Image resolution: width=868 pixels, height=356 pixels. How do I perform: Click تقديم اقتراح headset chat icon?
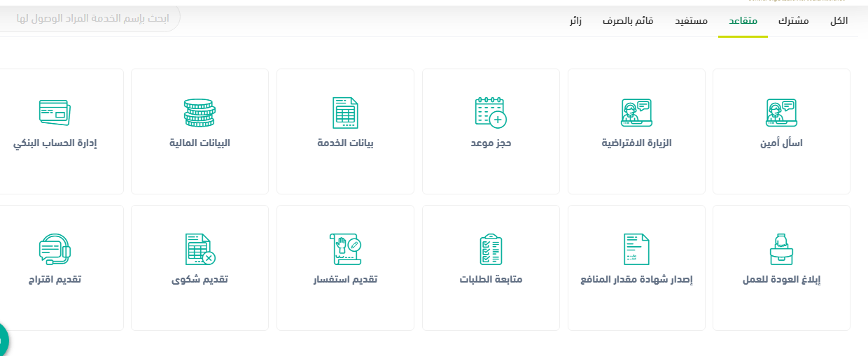[x=55, y=250]
